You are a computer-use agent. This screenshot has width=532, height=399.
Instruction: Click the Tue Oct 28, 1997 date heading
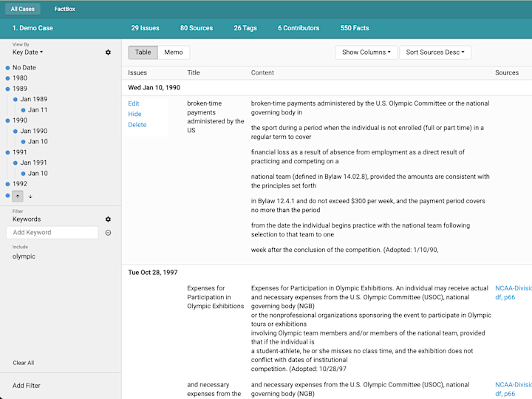click(153, 273)
